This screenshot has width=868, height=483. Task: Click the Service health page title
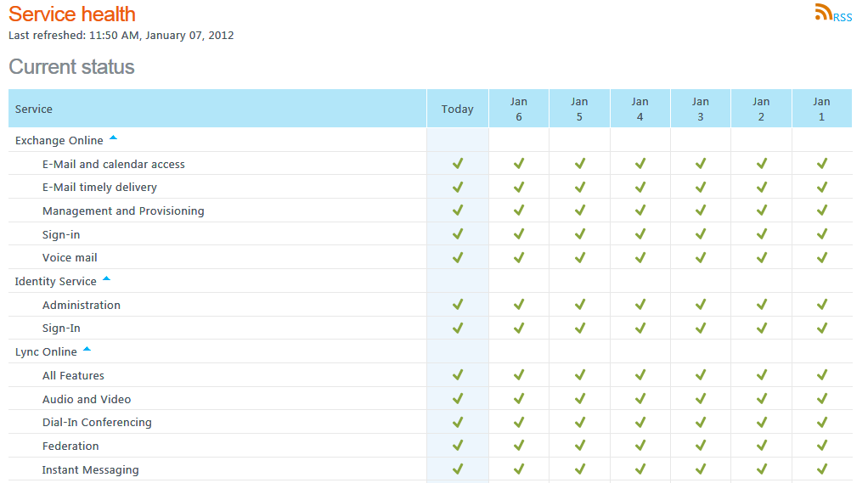click(72, 14)
